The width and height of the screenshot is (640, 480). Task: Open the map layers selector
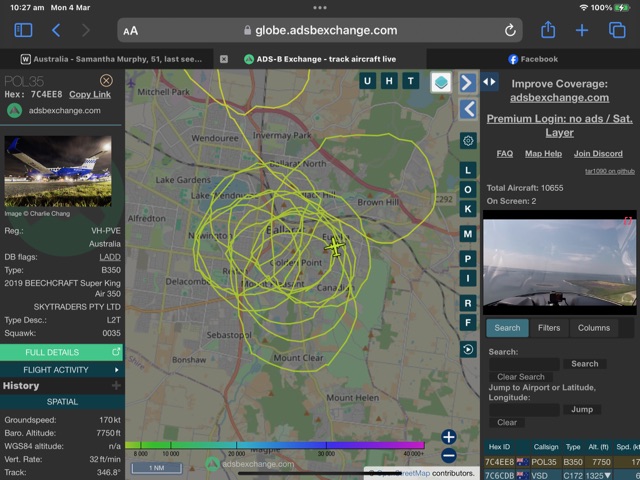pos(440,82)
